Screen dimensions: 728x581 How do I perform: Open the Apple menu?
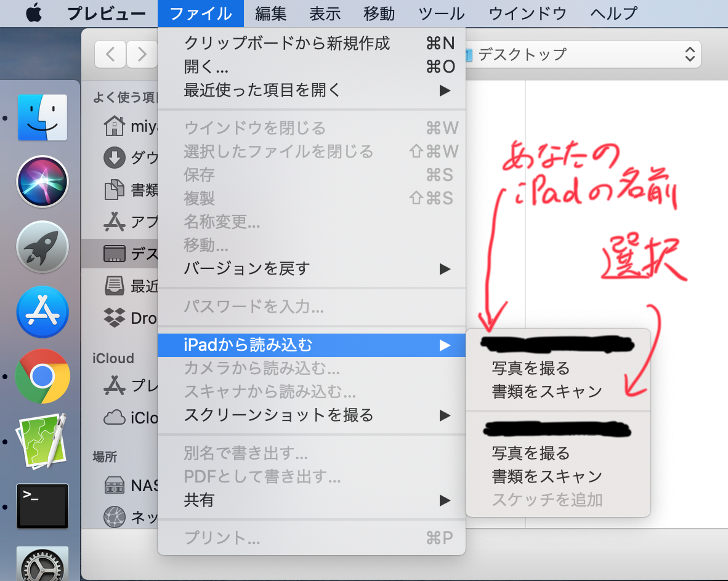(34, 13)
